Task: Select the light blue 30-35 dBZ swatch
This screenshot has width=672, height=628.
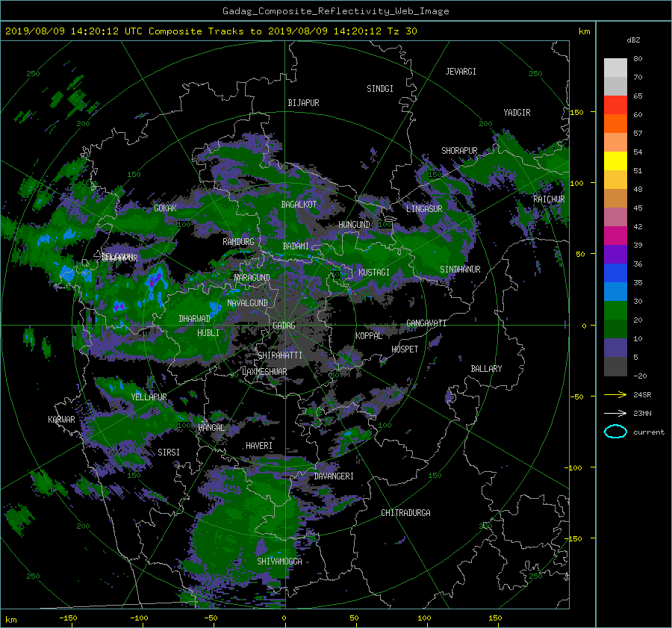Action: pos(615,292)
